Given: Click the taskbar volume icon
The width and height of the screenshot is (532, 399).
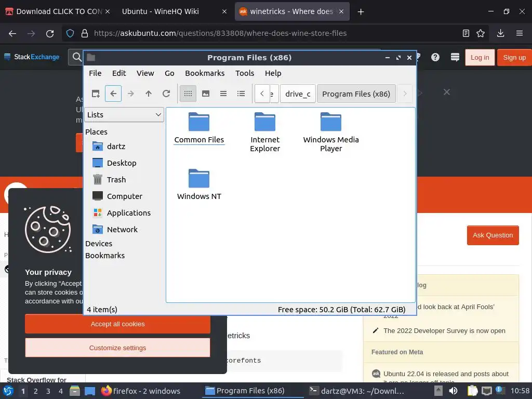Looking at the screenshot, I should pos(453,391).
